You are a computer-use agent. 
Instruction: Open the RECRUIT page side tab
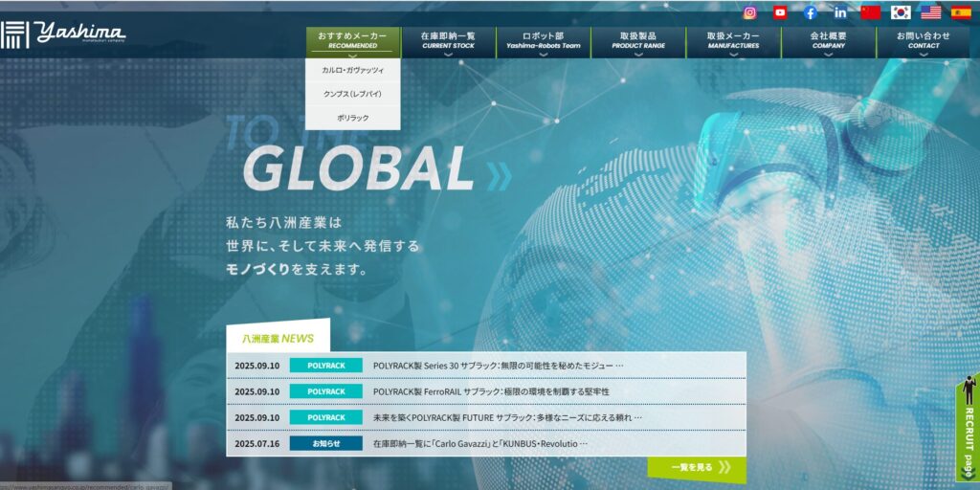pos(969,427)
